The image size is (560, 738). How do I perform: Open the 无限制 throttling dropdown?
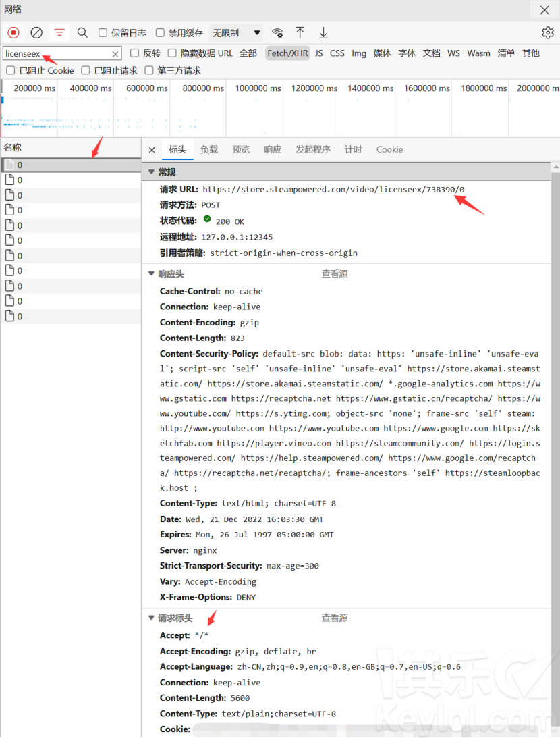point(235,33)
